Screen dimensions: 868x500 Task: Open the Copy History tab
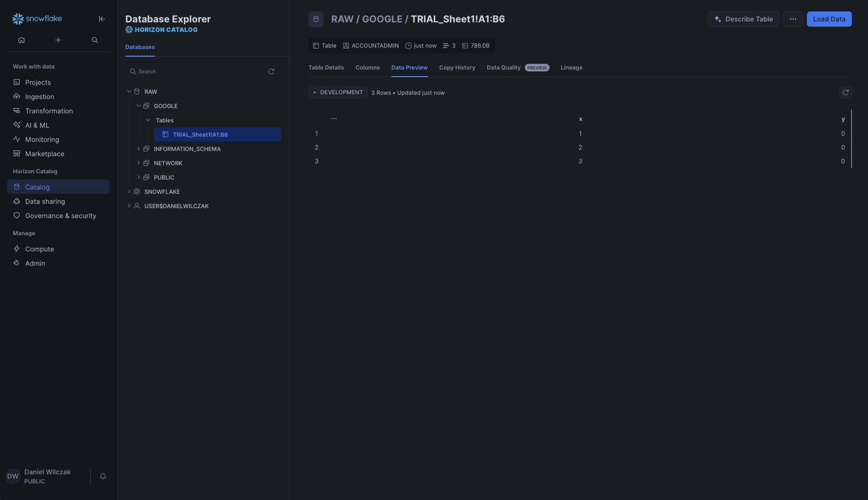tap(457, 68)
